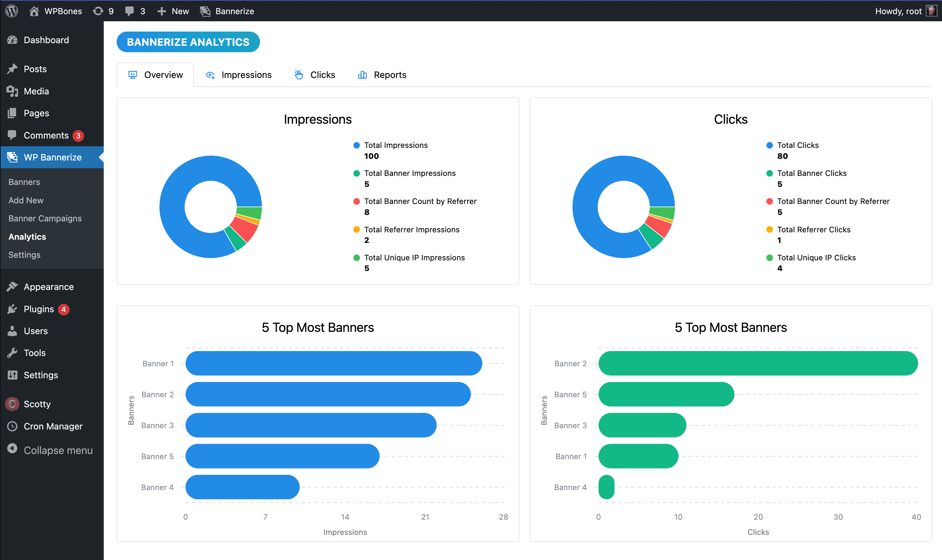The width and height of the screenshot is (942, 560).
Task: Switch to the Overview tab
Action: point(155,75)
